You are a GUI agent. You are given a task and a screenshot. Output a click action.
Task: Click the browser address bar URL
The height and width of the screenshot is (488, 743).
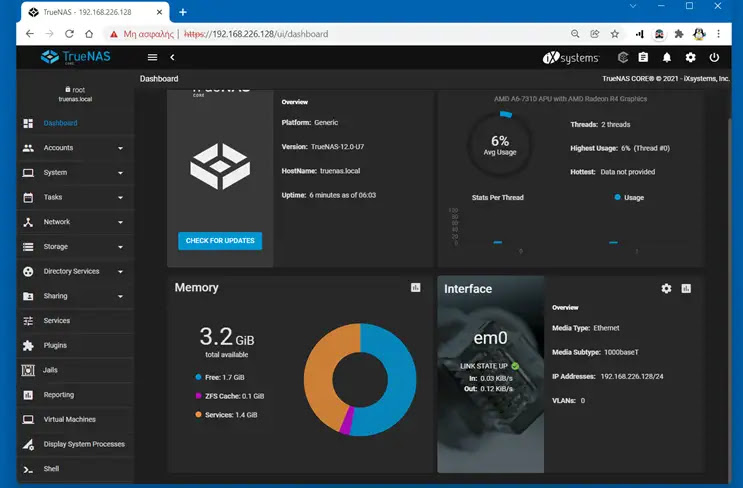coord(256,34)
